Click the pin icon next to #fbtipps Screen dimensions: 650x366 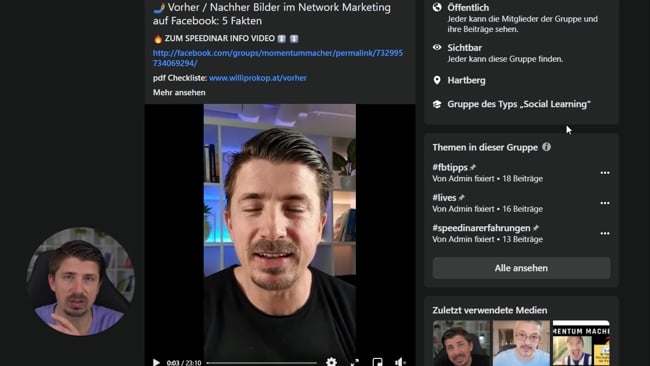tap(473, 167)
